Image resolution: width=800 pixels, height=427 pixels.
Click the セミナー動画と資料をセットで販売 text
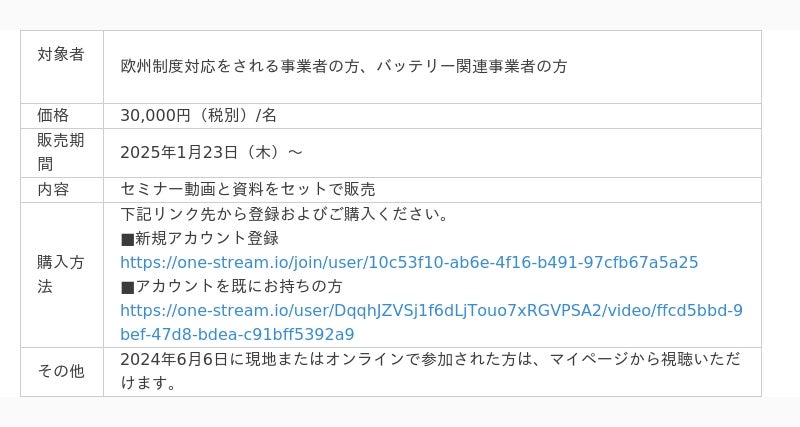coord(248,189)
